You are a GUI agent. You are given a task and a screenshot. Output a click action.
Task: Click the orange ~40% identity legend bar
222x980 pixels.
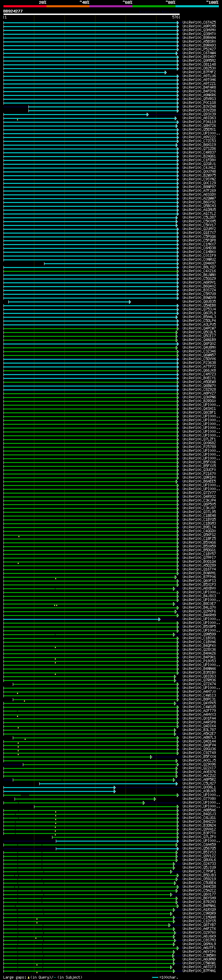click(68, 6)
